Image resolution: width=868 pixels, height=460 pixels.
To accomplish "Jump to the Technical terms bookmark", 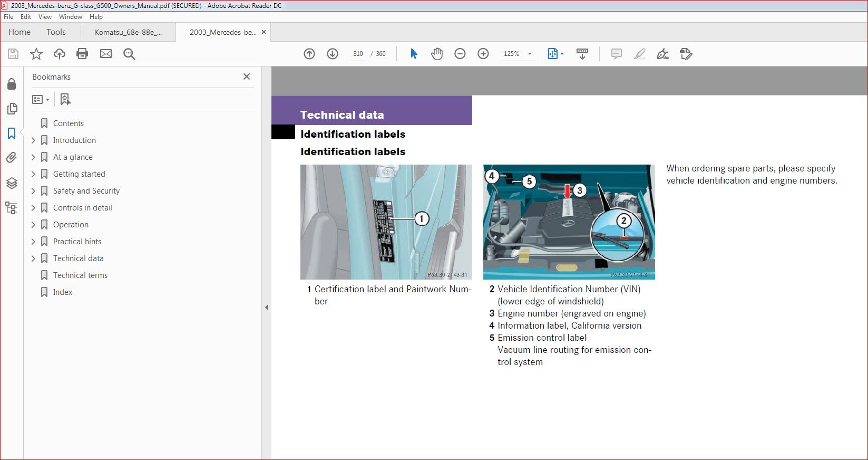I will click(x=80, y=275).
